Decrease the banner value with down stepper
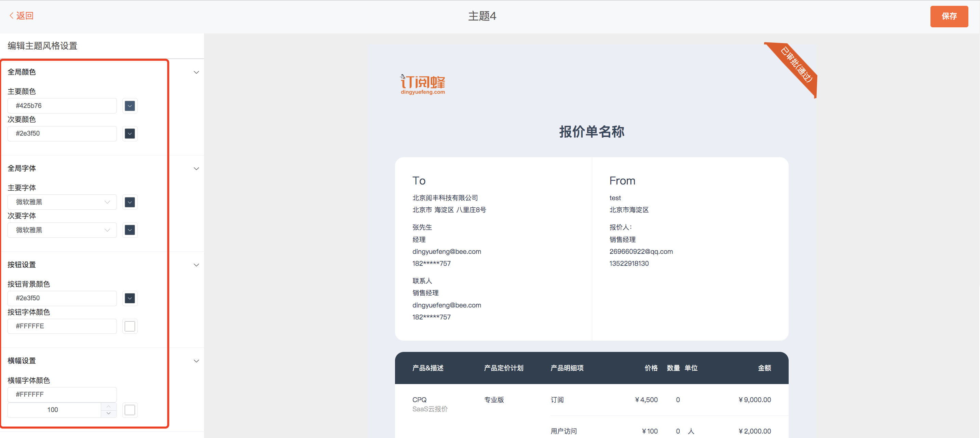Screen dimensions: 980x438 tap(109, 413)
